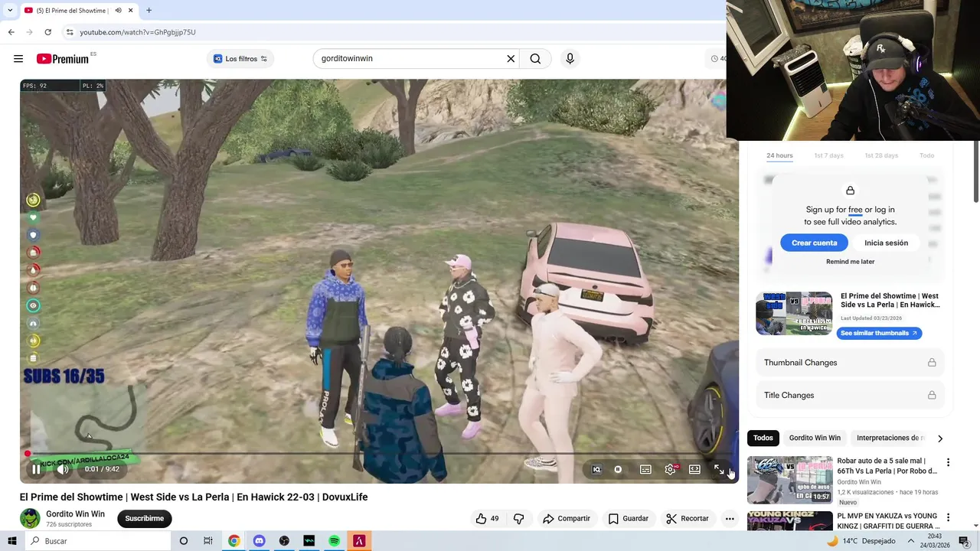Show hidden system tray icons

tap(911, 541)
